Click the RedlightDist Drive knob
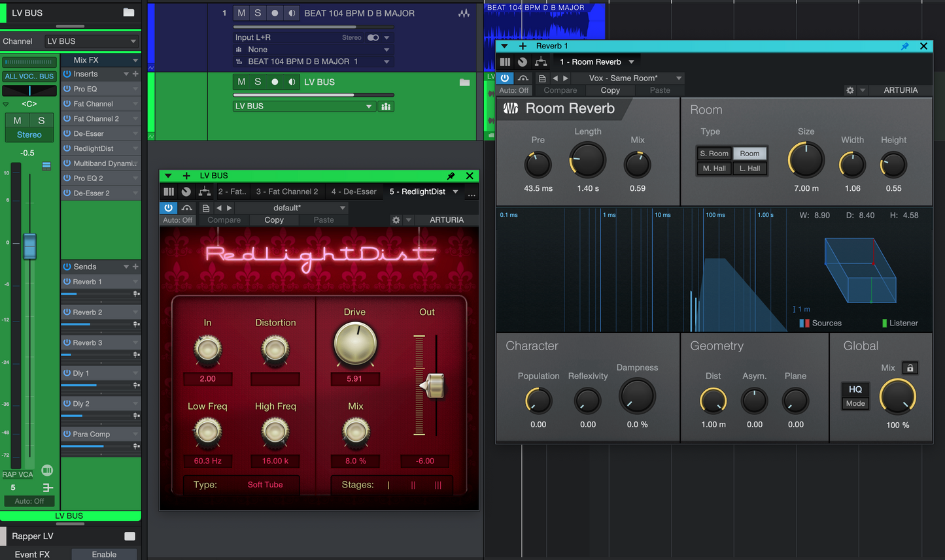 355,343
